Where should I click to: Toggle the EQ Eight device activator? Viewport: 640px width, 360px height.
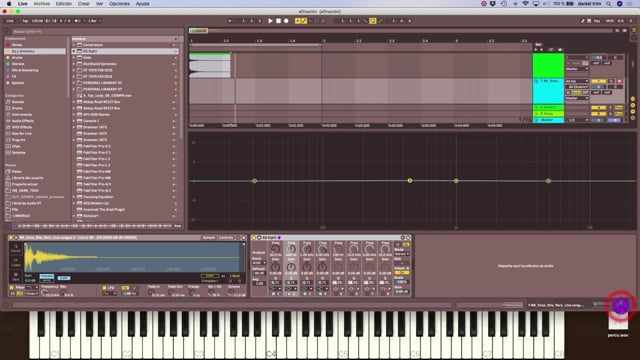click(x=254, y=238)
